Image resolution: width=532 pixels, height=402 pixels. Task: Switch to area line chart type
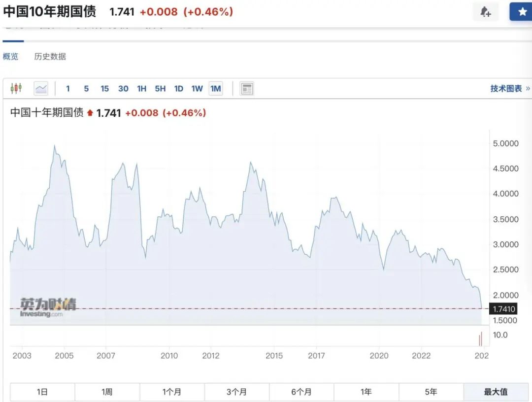click(x=41, y=89)
